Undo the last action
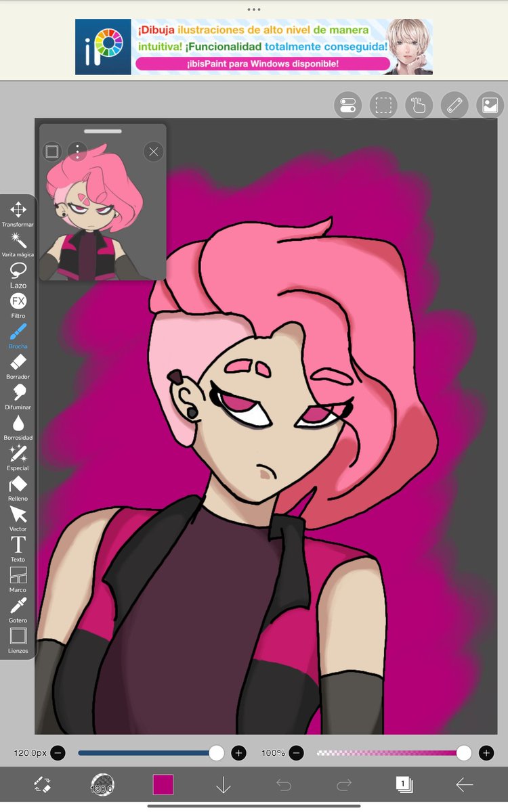The height and width of the screenshot is (812, 508). pyautogui.click(x=284, y=785)
